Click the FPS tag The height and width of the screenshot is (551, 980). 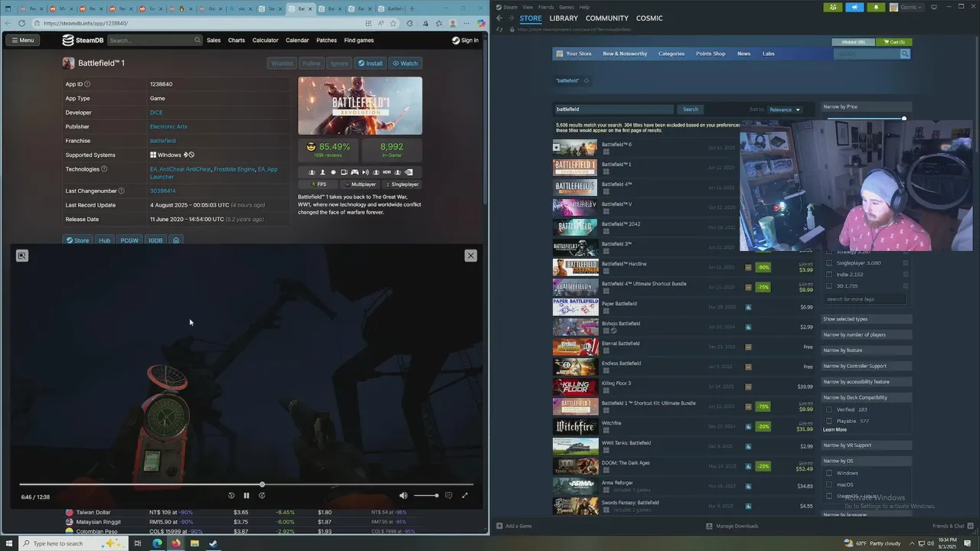click(318, 184)
